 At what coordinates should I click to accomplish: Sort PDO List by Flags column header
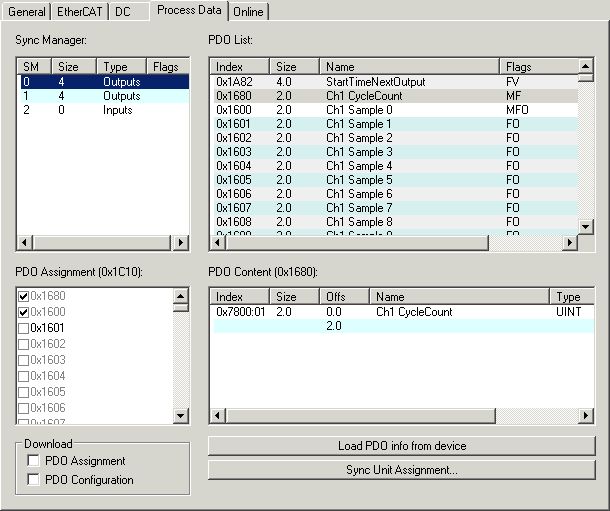(539, 66)
